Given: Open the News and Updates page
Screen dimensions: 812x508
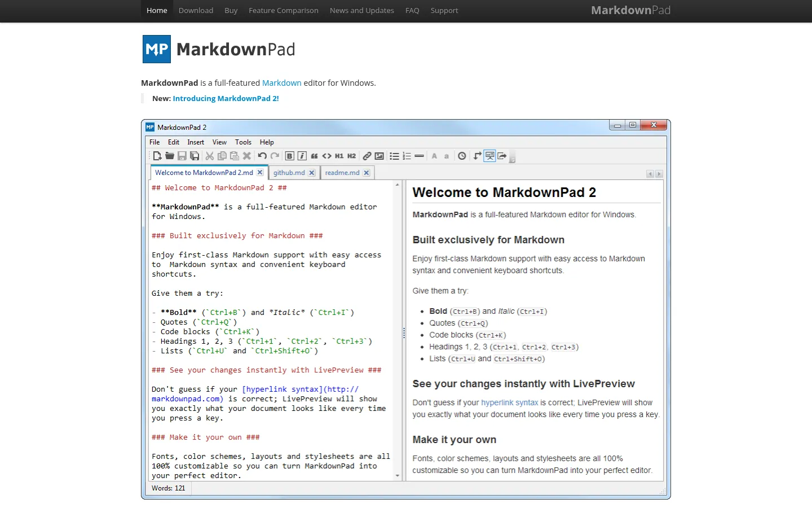Looking at the screenshot, I should 362,10.
